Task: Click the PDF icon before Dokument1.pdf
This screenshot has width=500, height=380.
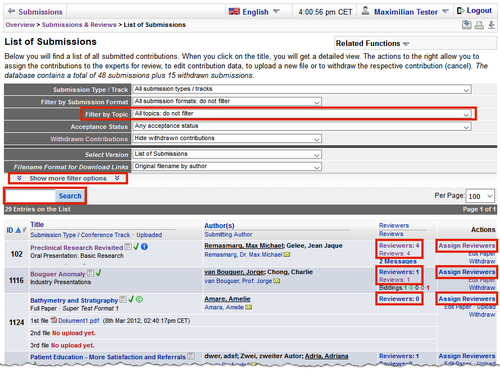Action: click(x=54, y=320)
